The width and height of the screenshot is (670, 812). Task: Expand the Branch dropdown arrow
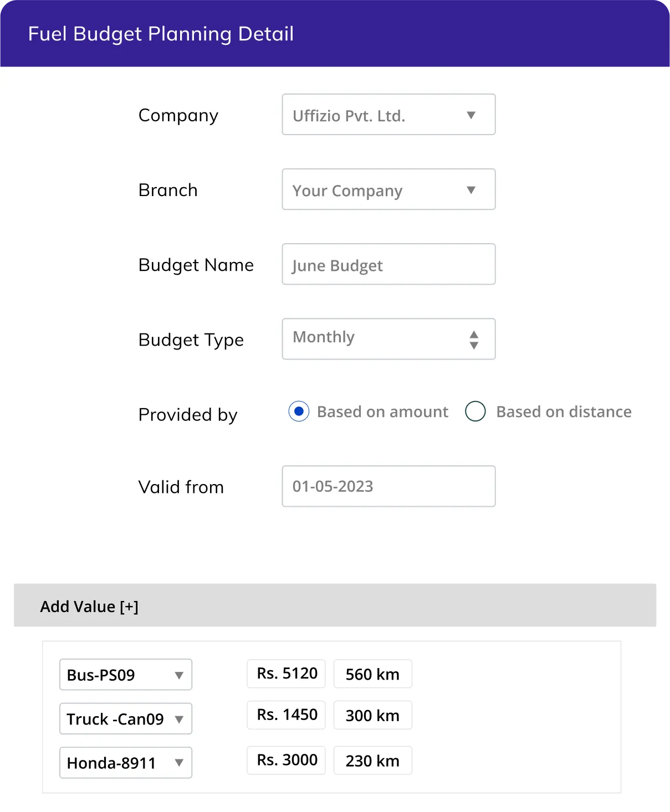pyautogui.click(x=471, y=190)
